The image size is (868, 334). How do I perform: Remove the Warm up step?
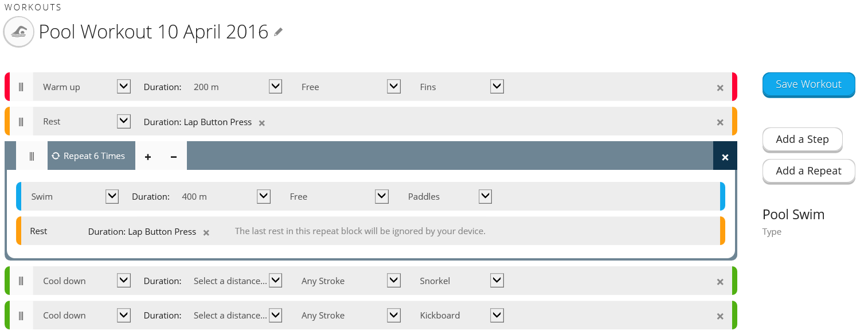(720, 88)
